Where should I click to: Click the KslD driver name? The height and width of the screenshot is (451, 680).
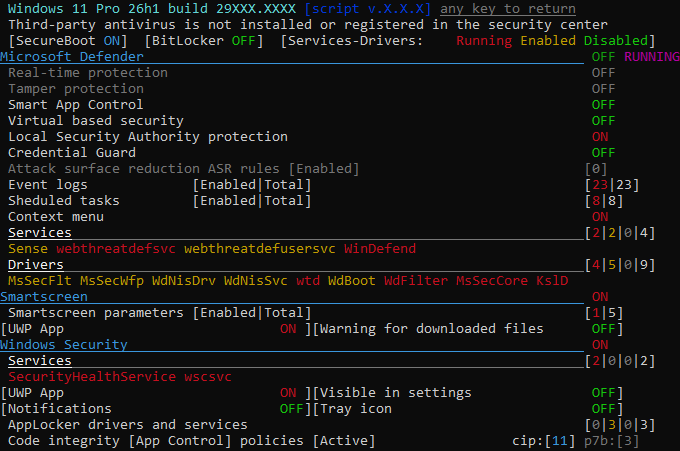pyautogui.click(x=552, y=281)
